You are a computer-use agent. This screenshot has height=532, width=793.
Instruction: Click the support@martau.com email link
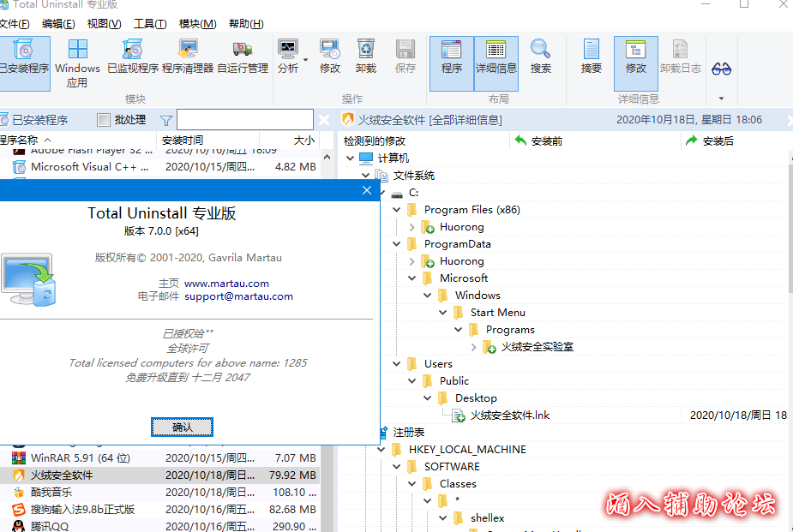click(x=238, y=296)
